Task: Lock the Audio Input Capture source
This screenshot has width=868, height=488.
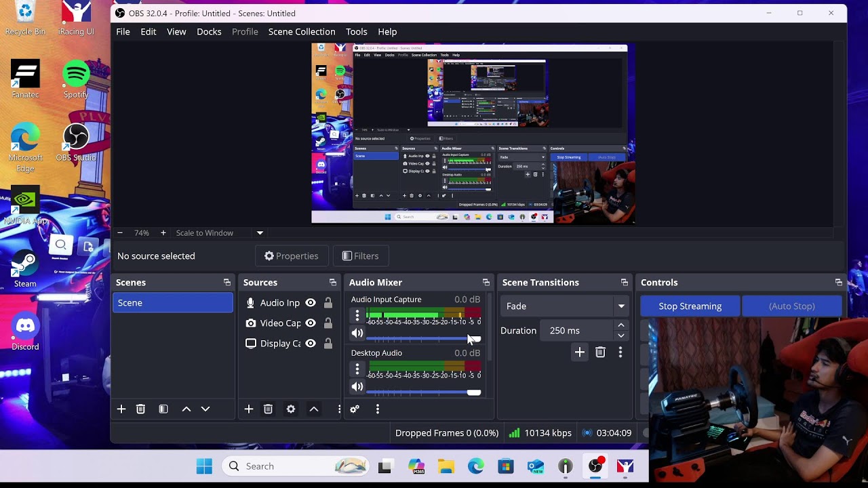Action: tap(328, 303)
